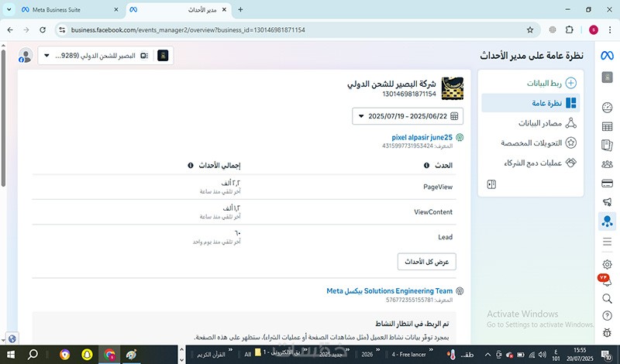Viewport: 620px width, 364px height.
Task: Click the globe icon at page bottom-left
Action: point(12,338)
